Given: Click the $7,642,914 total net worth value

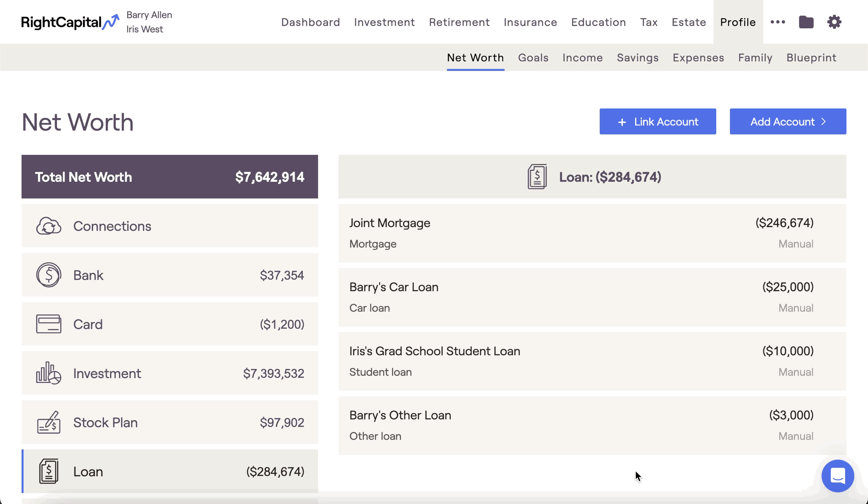Looking at the screenshot, I should 270,177.
